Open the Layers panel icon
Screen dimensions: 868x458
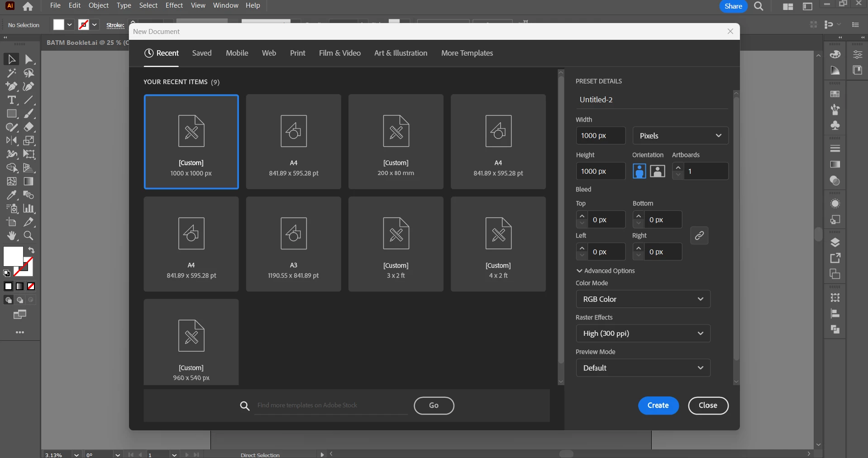click(x=835, y=242)
